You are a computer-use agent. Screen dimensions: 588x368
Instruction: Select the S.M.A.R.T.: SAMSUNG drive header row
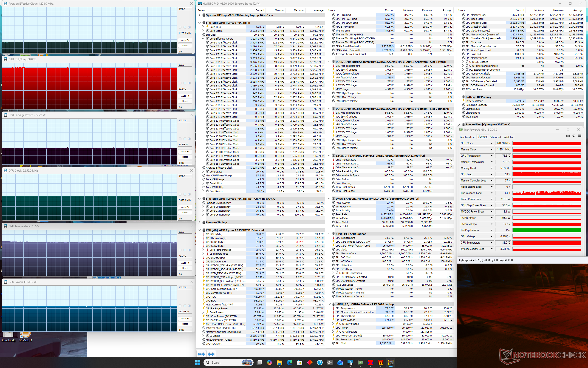point(391,156)
